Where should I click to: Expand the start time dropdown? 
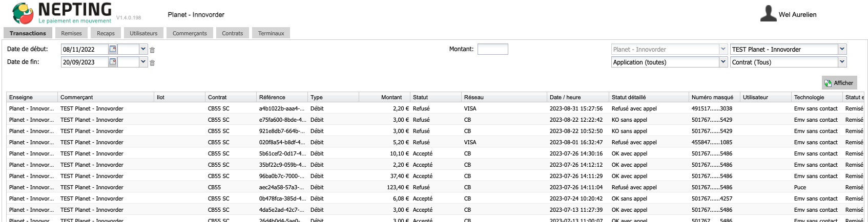pos(143,50)
